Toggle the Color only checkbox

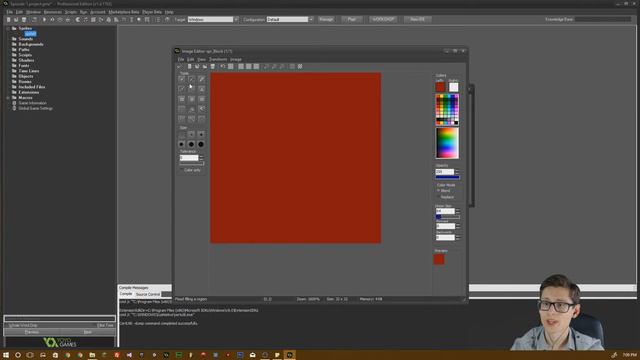tap(181, 170)
